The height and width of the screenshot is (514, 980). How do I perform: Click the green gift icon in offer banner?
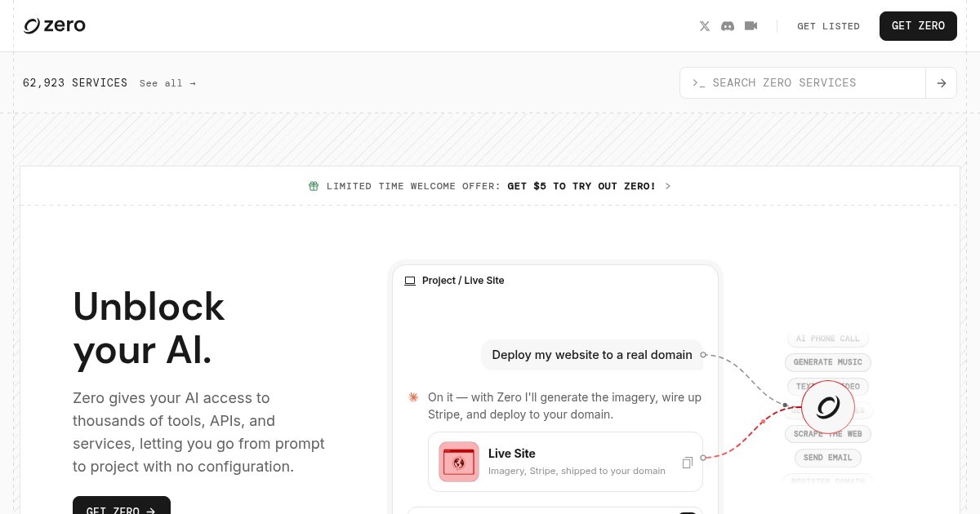click(x=314, y=186)
